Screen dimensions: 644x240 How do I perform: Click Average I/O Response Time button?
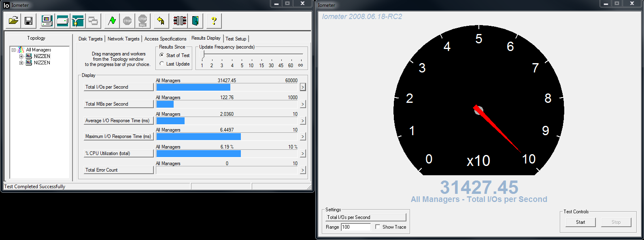[119, 121]
